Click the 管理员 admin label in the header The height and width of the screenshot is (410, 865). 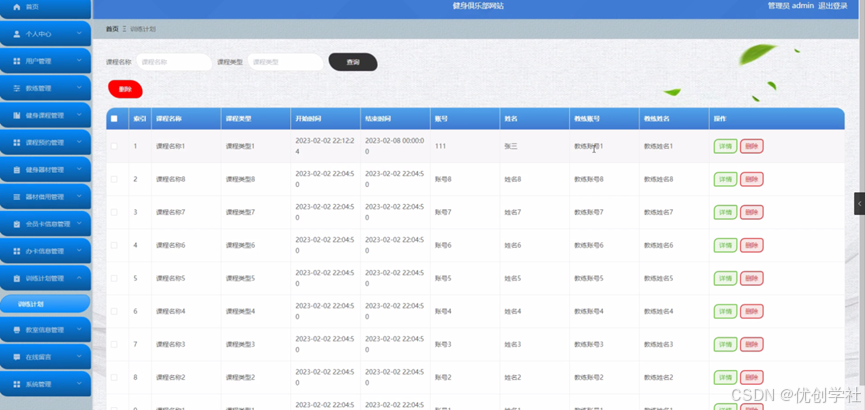791,6
